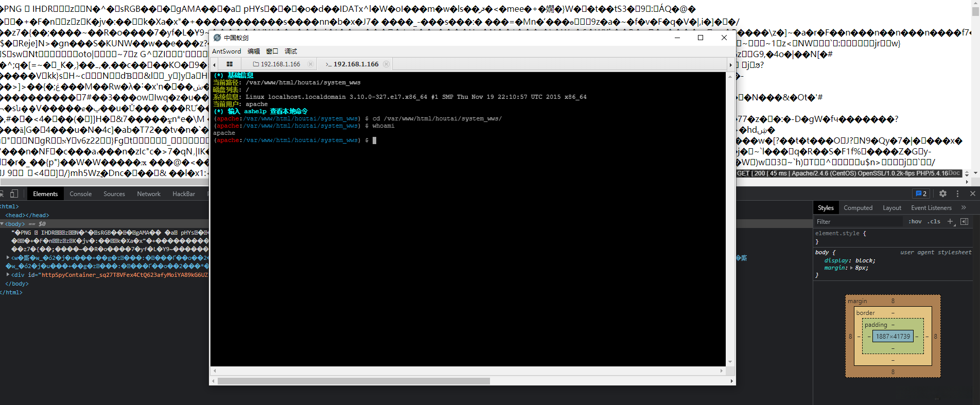Close the terminal tab 192.168.1.166
The width and height of the screenshot is (980, 405).
386,64
